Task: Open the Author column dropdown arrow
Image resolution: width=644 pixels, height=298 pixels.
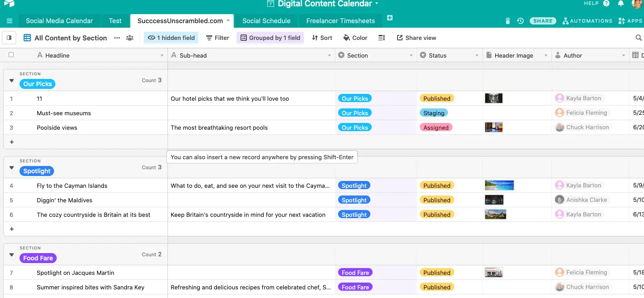Action: 624,56
